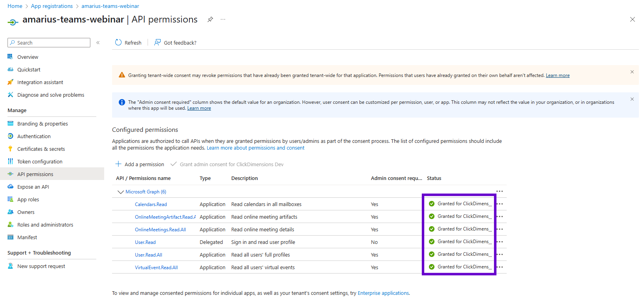Close the API permissions blade
This screenshot has height=298, width=644.
(633, 19)
